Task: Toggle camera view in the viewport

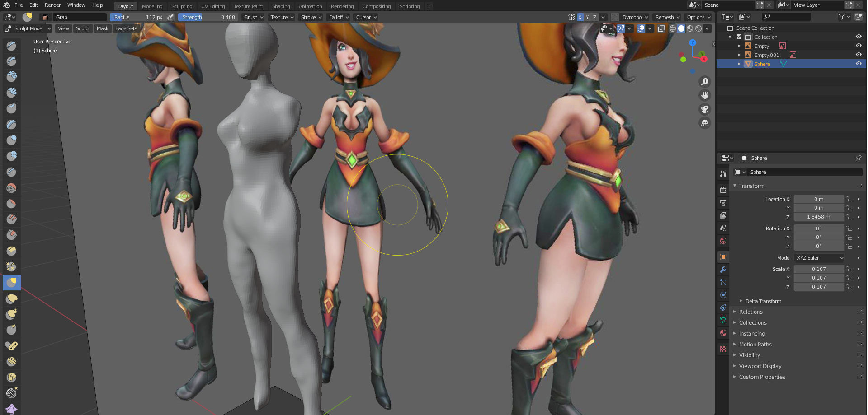Action: 704,109
